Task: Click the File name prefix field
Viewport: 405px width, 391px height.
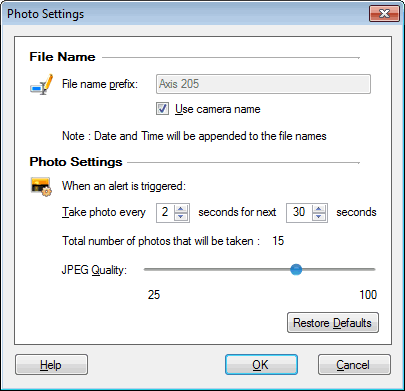Action: click(x=263, y=84)
